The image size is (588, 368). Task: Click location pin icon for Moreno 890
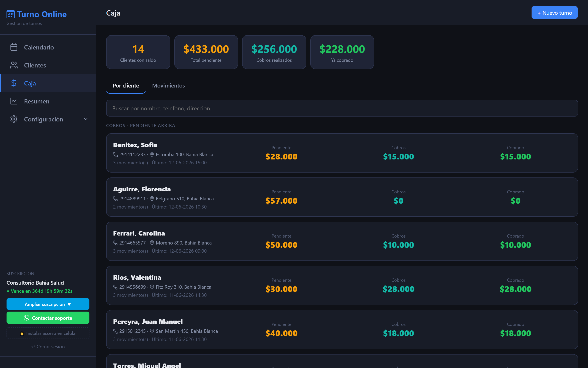coord(152,243)
